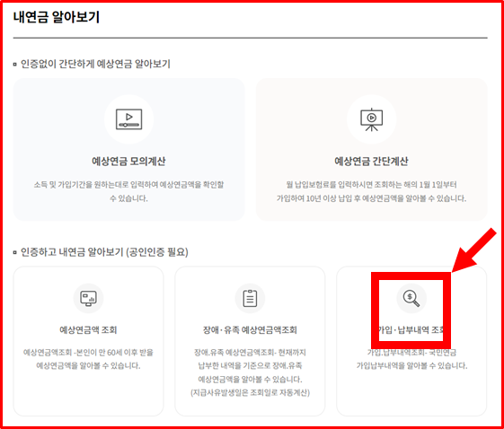The height and width of the screenshot is (429, 504).
Task: Select the 예상연금액 조회 monitor icon
Action: pos(88,298)
